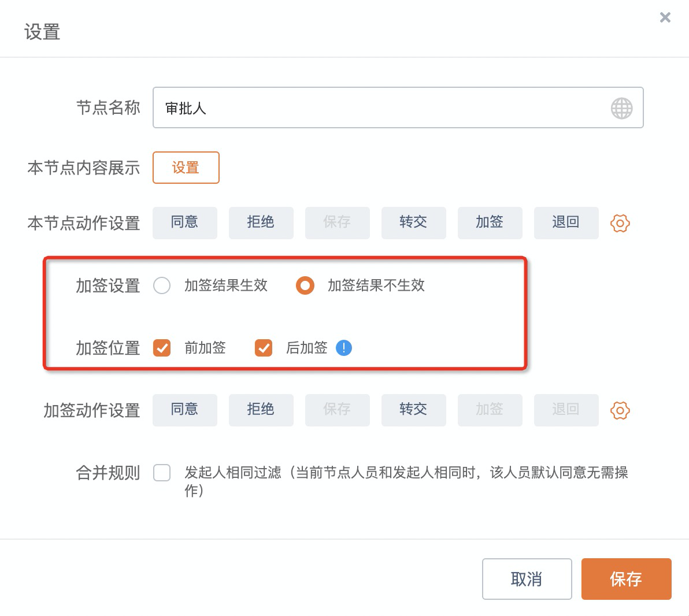Click the orange 保存 button at bottom
The height and width of the screenshot is (616, 689).
tap(626, 579)
